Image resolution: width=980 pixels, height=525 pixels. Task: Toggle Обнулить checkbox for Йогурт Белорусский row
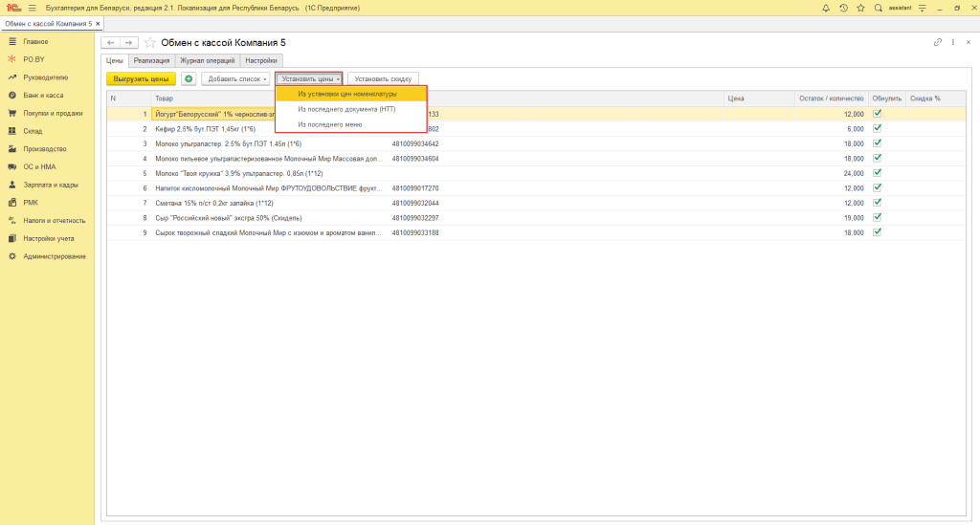pyautogui.click(x=877, y=114)
